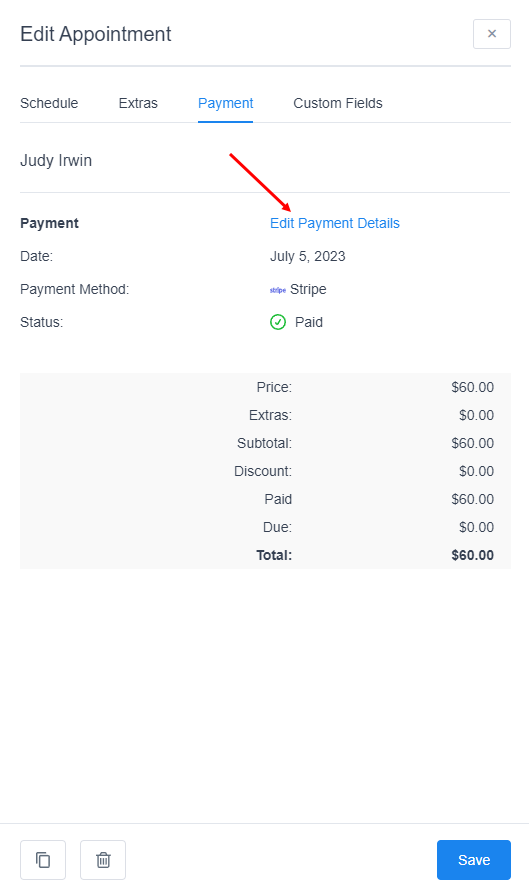Open the Edit Payment Details link
529x893 pixels.
[335, 223]
